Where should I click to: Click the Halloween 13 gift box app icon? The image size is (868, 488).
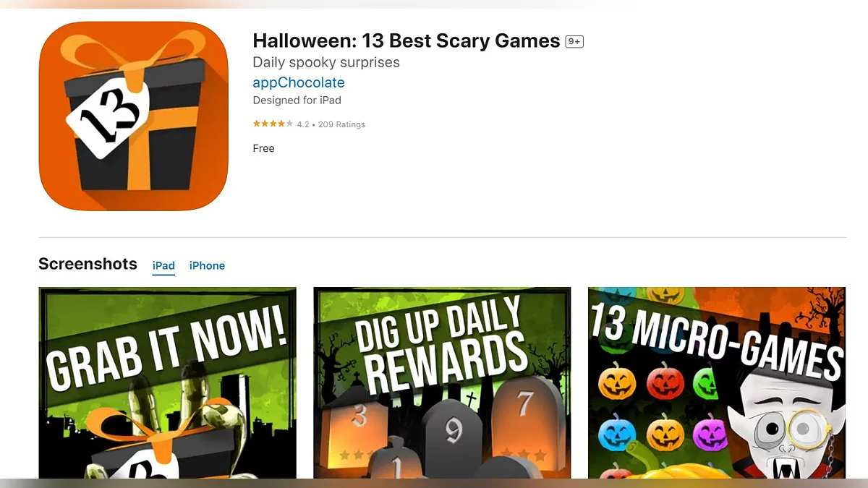click(x=133, y=116)
